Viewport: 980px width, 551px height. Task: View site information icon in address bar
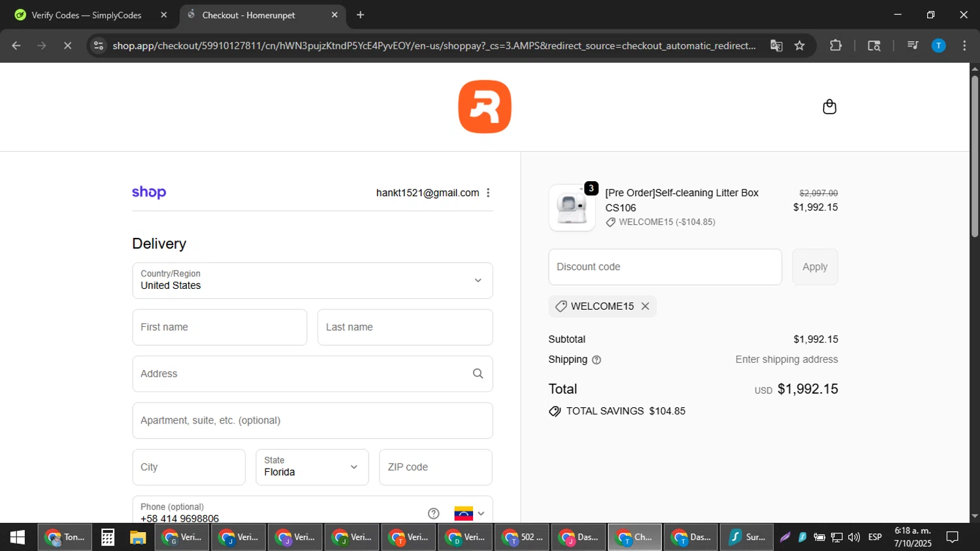click(98, 46)
